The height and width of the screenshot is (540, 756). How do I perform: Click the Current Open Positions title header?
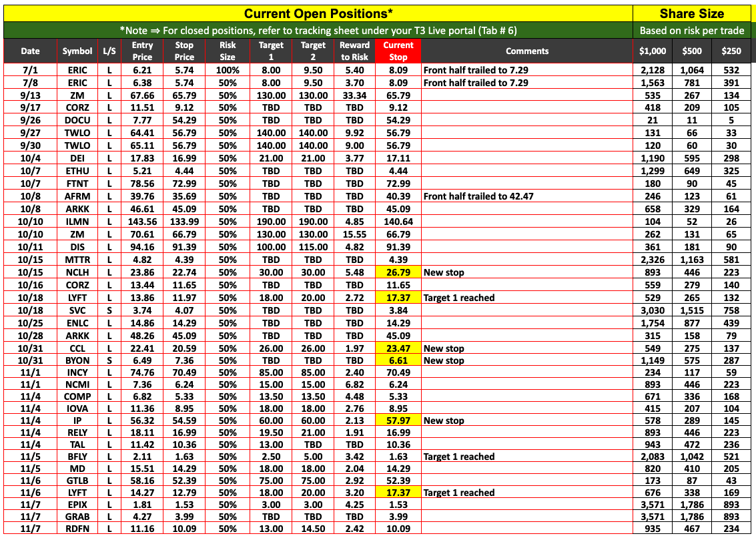[318, 13]
